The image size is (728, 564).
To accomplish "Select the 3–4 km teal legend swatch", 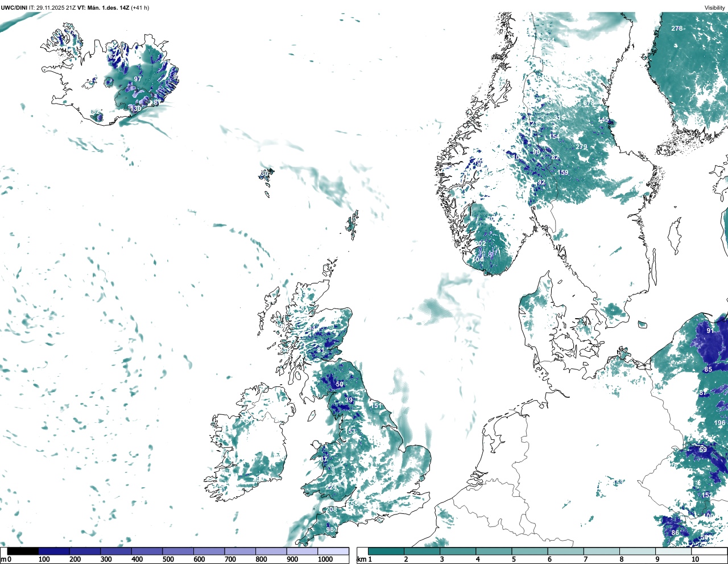I will click(x=458, y=551).
